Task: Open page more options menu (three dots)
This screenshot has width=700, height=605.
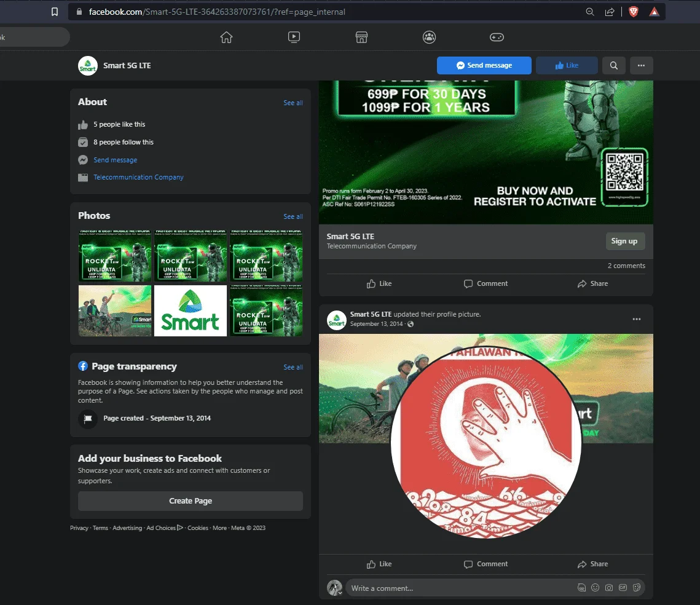Action: click(x=641, y=65)
